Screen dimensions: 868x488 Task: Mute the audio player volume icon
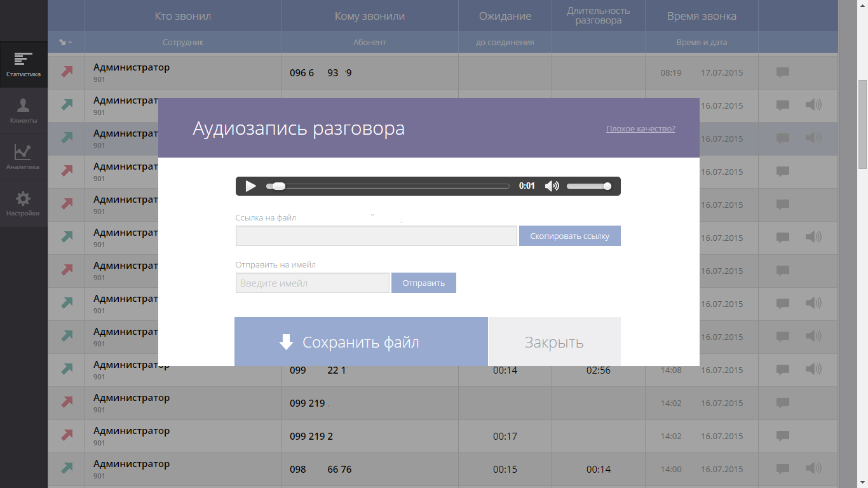552,186
